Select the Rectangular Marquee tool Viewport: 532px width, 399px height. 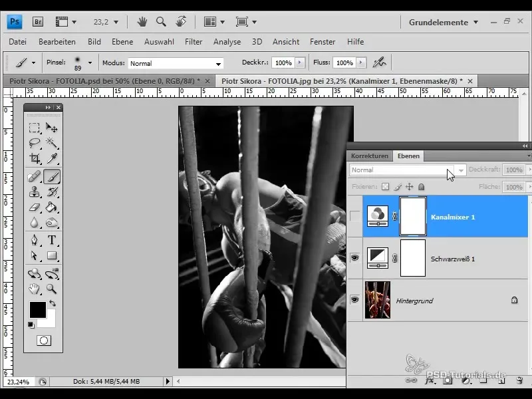(34, 128)
